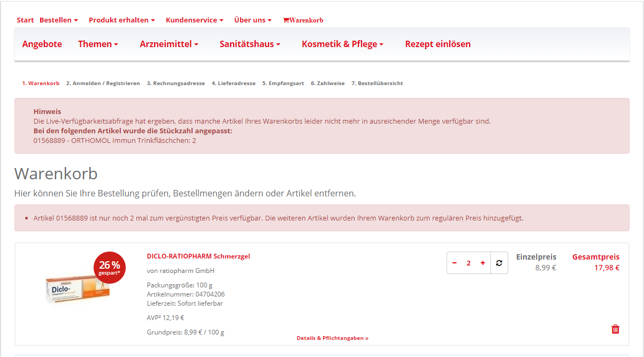Expand the Arzneimittel category menu
644x357 pixels.
[x=169, y=44]
